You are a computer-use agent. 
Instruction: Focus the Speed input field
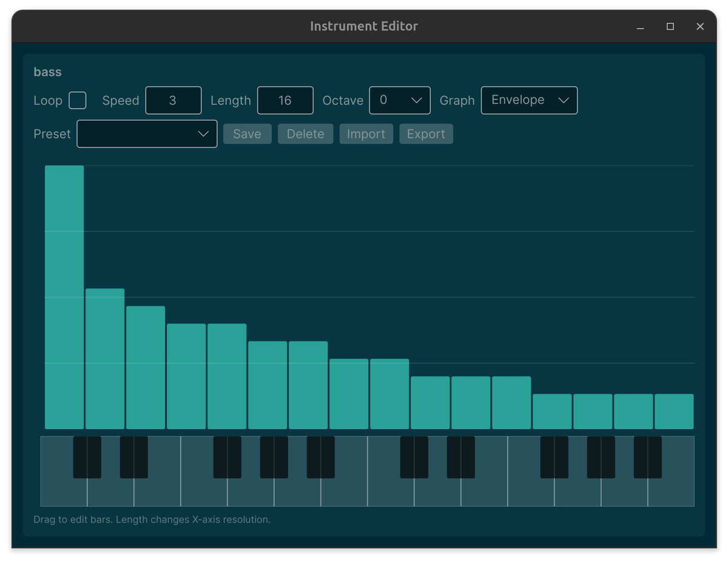[173, 100]
